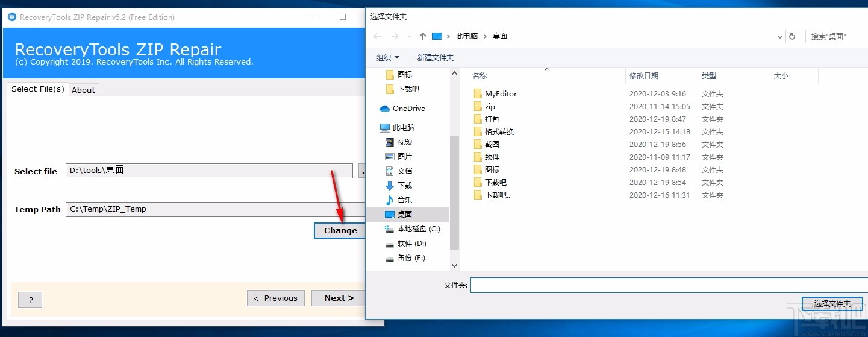
Task: Click date 2020-12-03 9:16 of MyEditor
Action: (x=658, y=94)
